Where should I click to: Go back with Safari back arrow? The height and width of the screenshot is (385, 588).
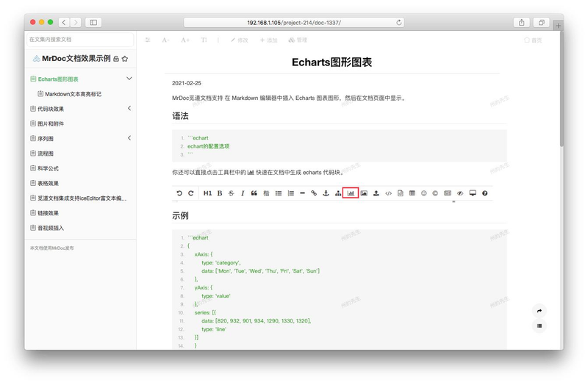click(x=64, y=23)
